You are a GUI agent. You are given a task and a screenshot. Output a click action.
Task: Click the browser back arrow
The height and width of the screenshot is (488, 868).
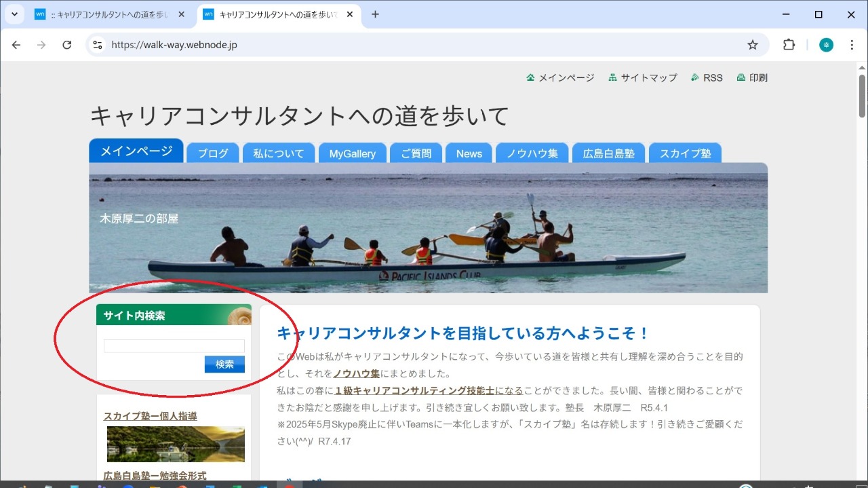click(16, 45)
